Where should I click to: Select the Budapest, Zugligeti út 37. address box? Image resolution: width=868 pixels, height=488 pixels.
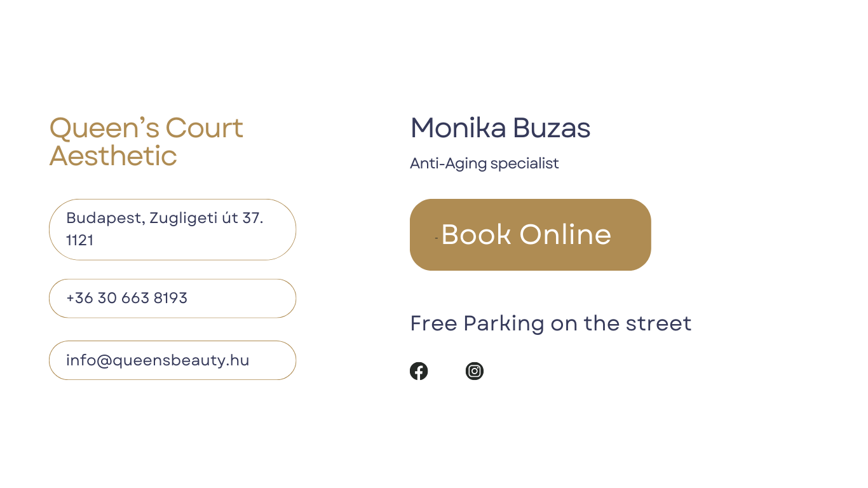(x=173, y=229)
